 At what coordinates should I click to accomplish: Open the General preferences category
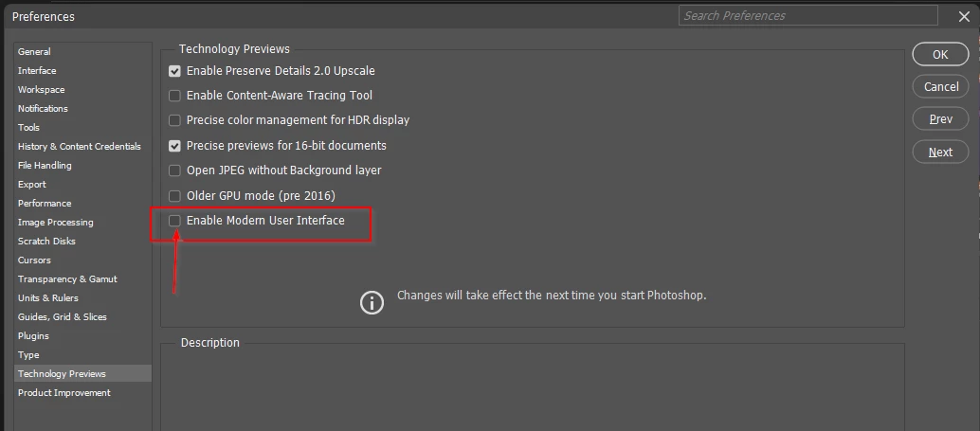click(82, 52)
